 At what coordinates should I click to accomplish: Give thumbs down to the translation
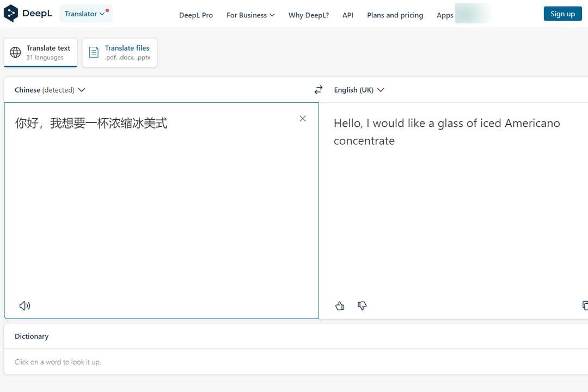click(x=362, y=306)
